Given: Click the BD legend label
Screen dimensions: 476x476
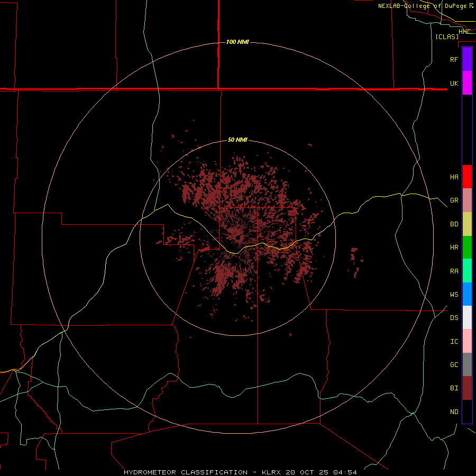Looking at the screenshot, I should point(454,224).
